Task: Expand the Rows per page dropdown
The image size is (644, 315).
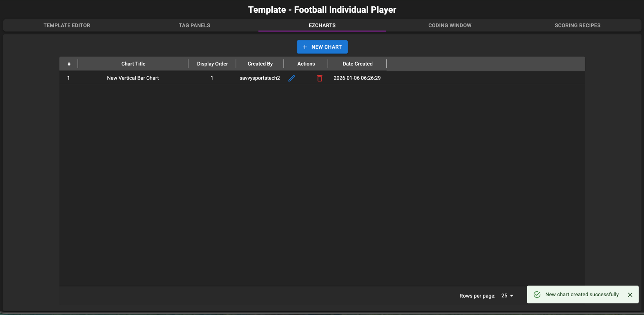Action: pyautogui.click(x=507, y=296)
